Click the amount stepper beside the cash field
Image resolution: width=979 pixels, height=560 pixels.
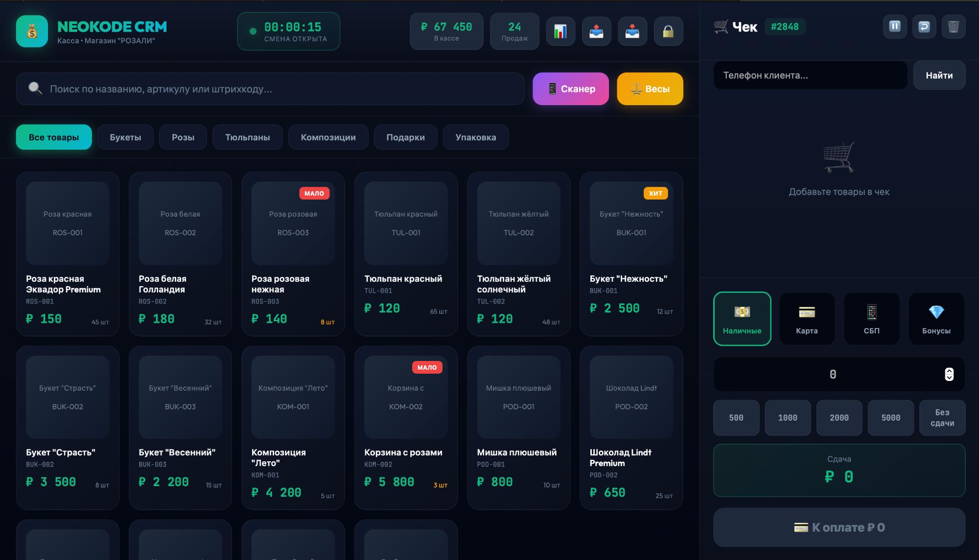pyautogui.click(x=949, y=374)
